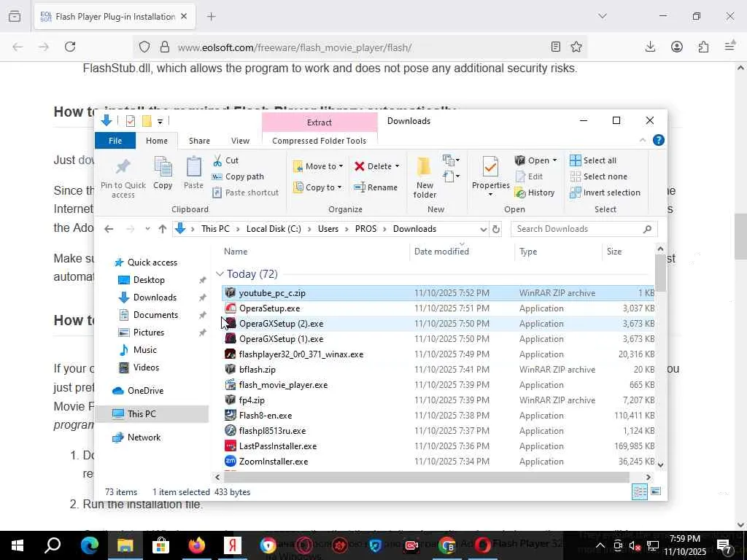Select OperaSetup.exe file
The image size is (747, 560).
[438, 308]
